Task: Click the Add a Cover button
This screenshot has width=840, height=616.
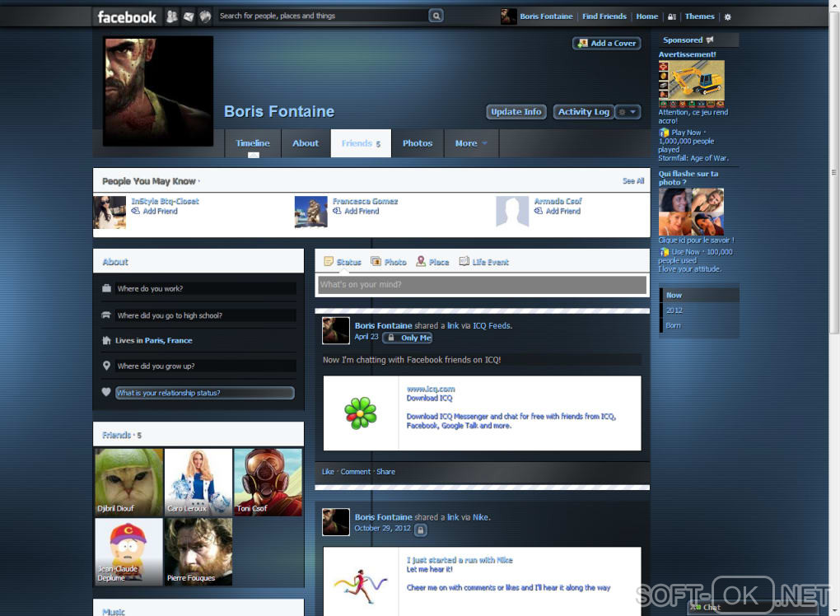Action: pos(606,44)
